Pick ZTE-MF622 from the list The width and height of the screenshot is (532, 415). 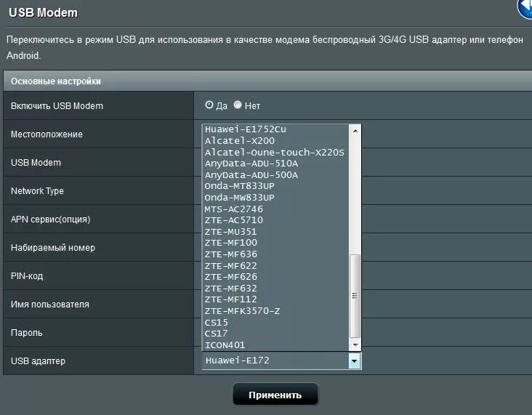276,266
